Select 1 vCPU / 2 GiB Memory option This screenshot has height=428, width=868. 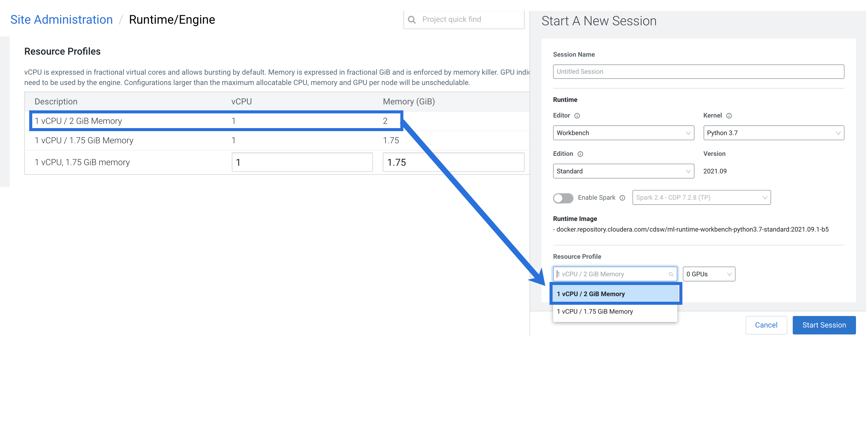(615, 294)
